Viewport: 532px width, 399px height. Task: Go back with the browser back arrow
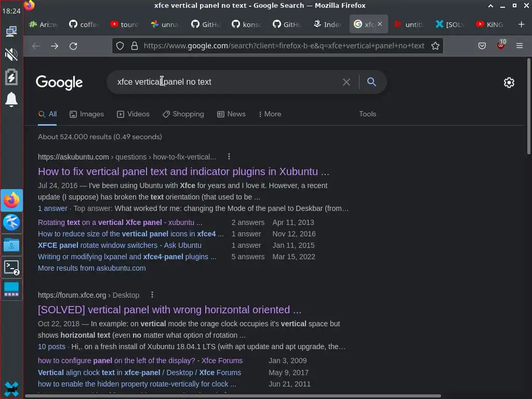36,46
